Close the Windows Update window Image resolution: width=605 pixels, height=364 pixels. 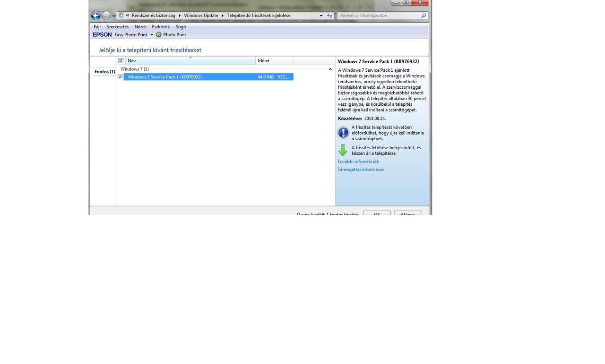pyautogui.click(x=420, y=3)
